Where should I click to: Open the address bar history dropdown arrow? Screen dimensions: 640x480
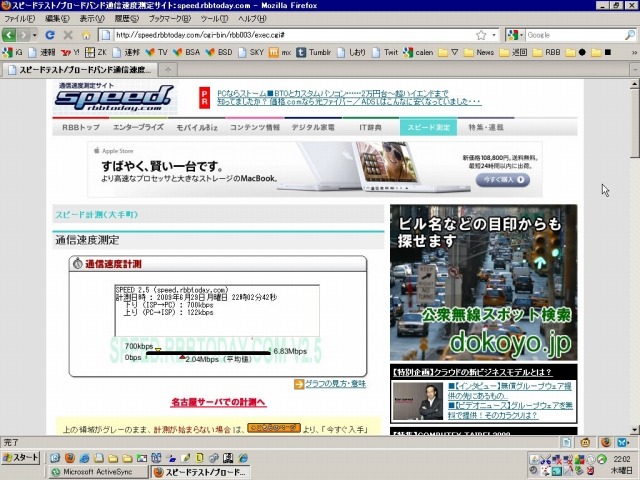[493, 35]
